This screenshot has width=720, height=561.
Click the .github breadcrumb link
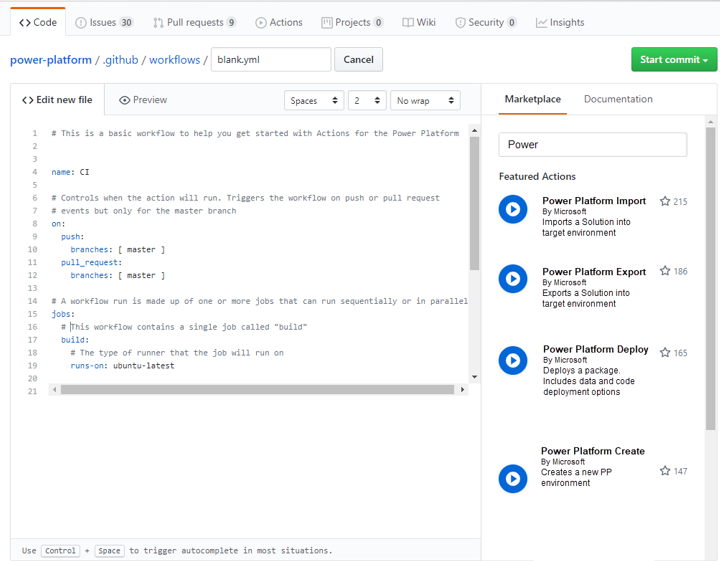click(121, 60)
